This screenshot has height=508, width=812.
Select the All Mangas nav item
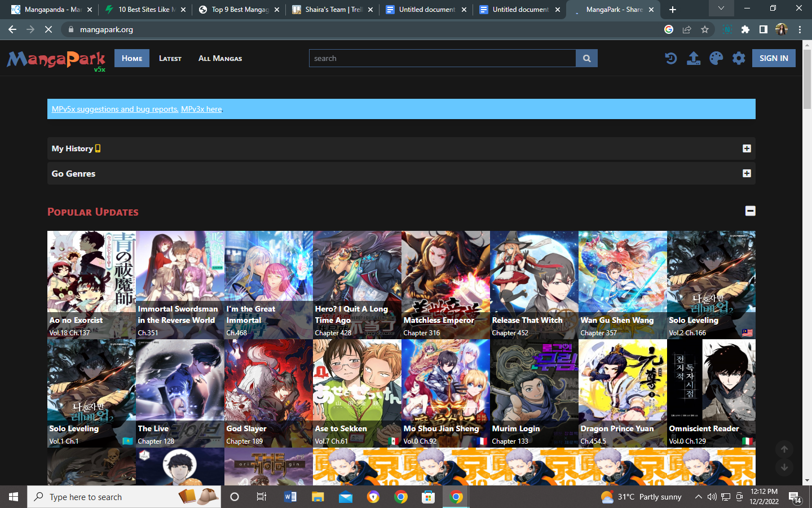point(220,58)
